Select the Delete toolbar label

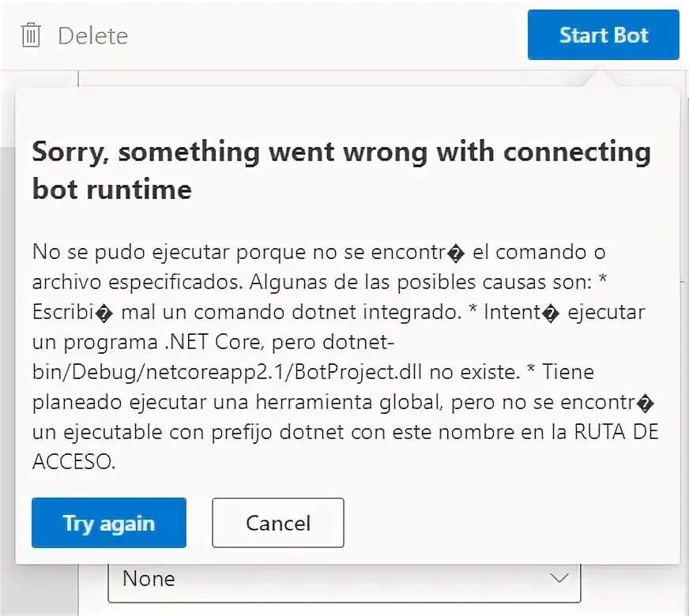point(92,36)
